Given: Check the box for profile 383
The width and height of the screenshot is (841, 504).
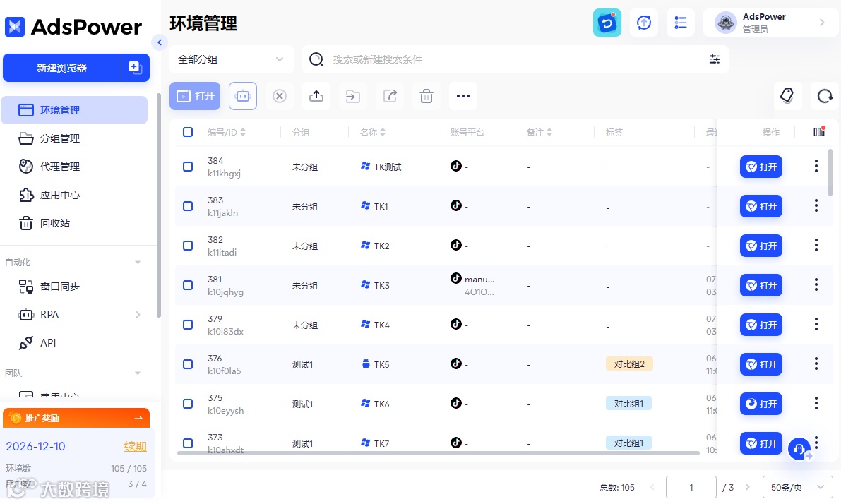Looking at the screenshot, I should 188,206.
